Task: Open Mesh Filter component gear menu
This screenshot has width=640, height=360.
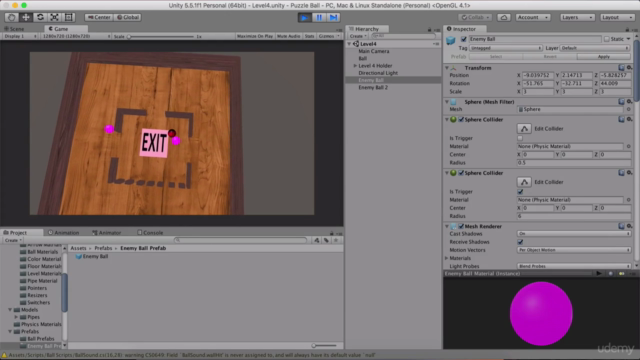Action: pyautogui.click(x=629, y=102)
